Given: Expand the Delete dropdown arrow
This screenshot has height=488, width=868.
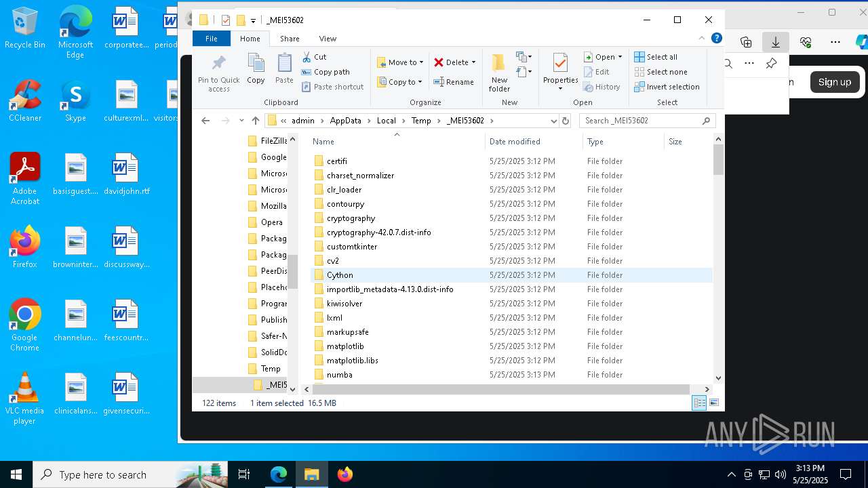Looking at the screenshot, I should tap(473, 62).
